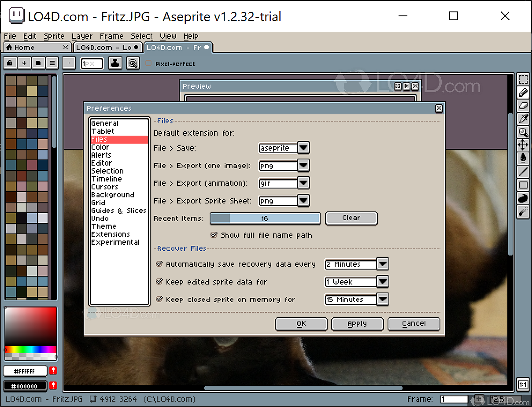The height and width of the screenshot is (407, 532).
Task: Select the Paint Bucket tool
Action: (x=523, y=158)
